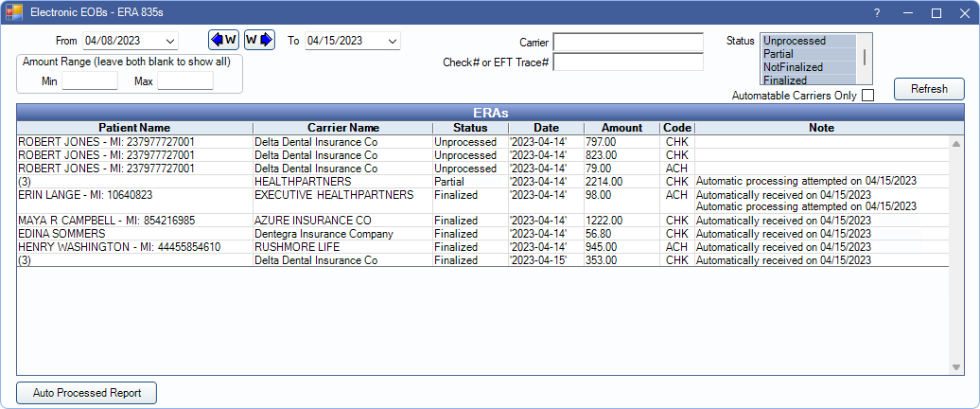Enable Automatable Carriers Only checkbox

click(x=867, y=95)
